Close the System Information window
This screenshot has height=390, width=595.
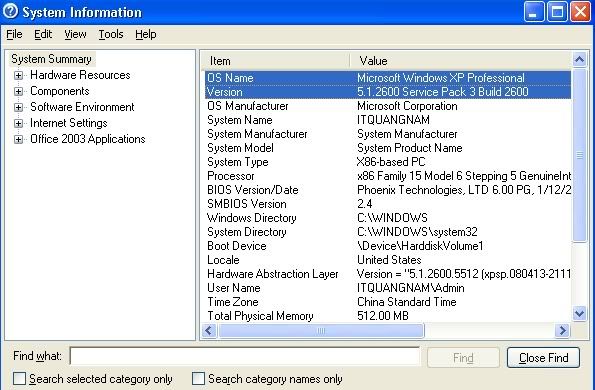click(581, 11)
